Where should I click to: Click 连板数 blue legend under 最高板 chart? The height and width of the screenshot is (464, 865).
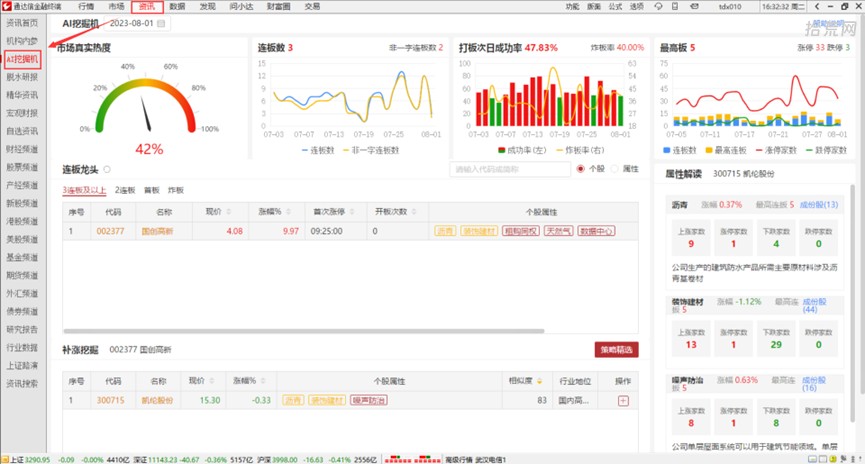(666, 150)
